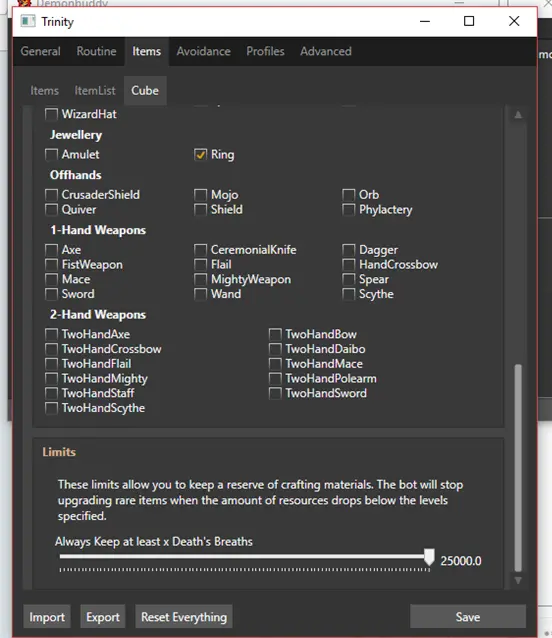
Task: Enable the FistWeapon checkbox
Action: 51,264
